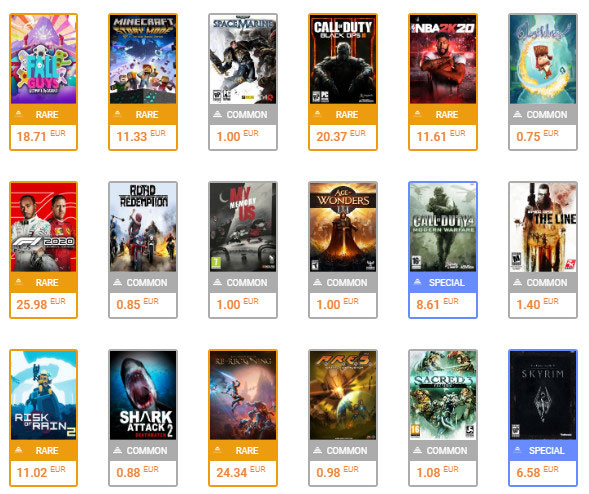Open the F1 2020 game cover

(x=44, y=227)
